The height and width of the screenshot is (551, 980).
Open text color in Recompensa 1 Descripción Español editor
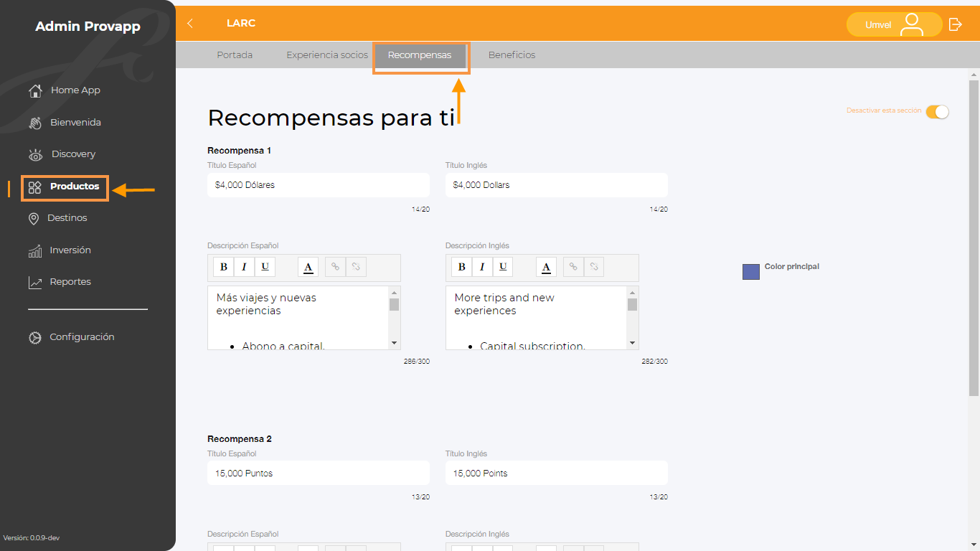(x=308, y=267)
